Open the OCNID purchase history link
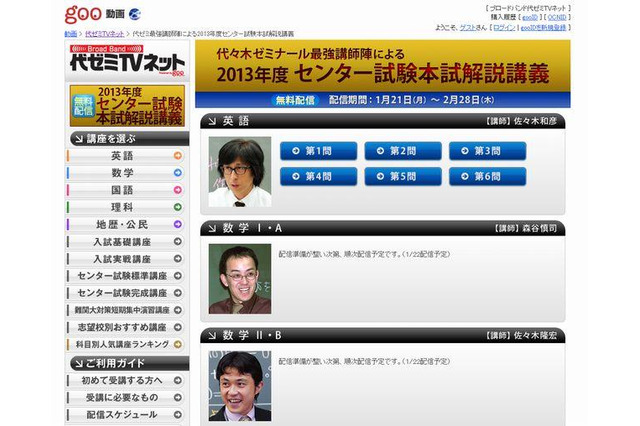The height and width of the screenshot is (426, 640). pyautogui.click(x=557, y=18)
